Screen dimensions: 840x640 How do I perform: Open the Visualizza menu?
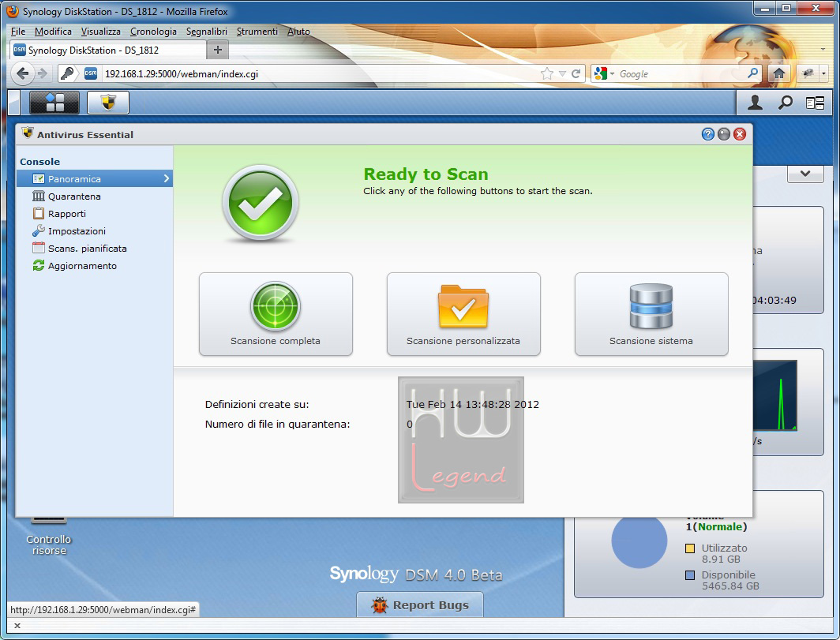coord(101,32)
